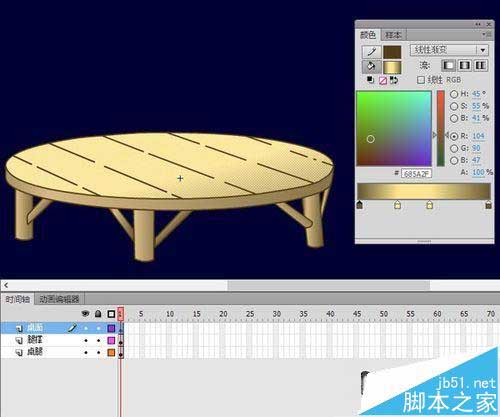Toggle visibility dot of the 桌腿 layer

86,352
